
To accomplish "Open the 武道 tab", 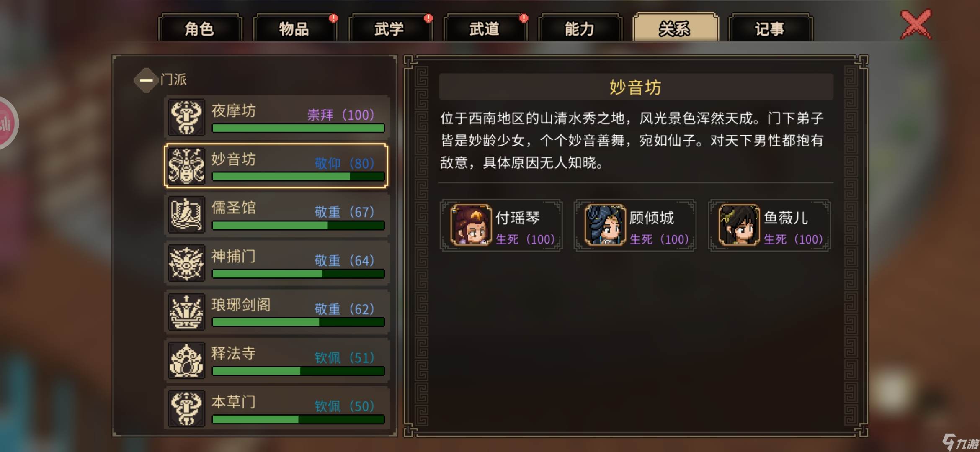I will (x=485, y=28).
